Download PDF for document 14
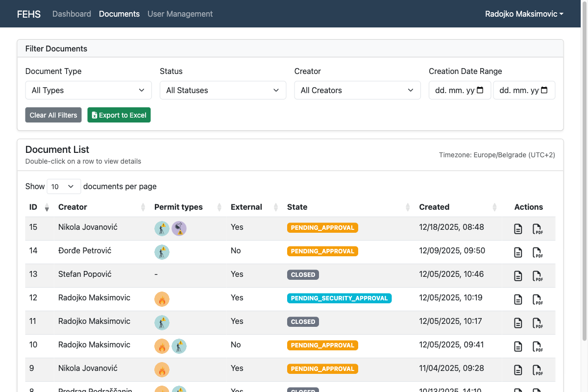Image resolution: width=588 pixels, height=392 pixels. click(538, 252)
